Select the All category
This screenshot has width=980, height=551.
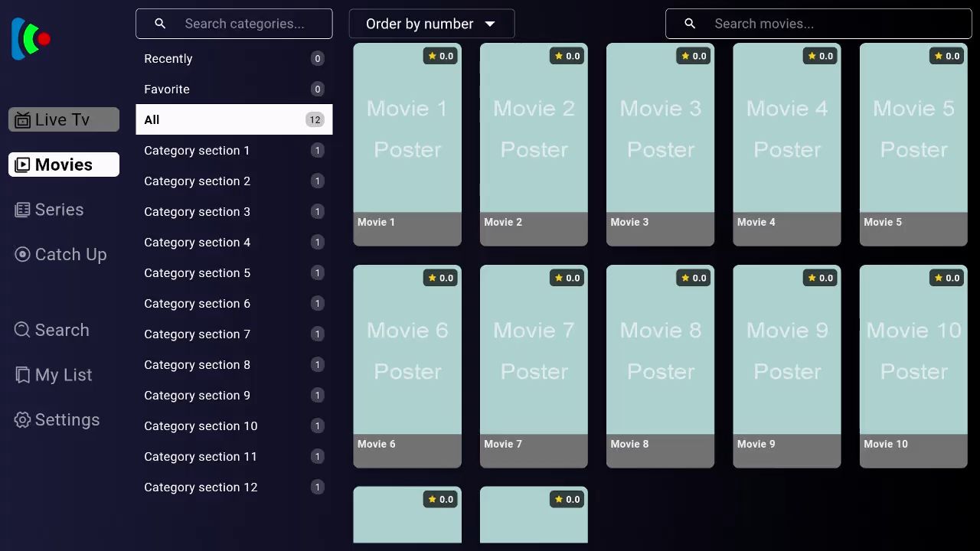[234, 119]
